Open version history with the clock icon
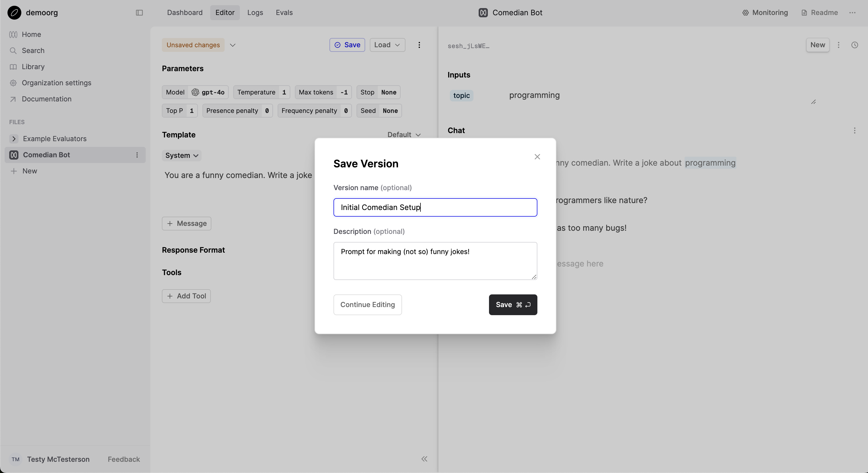 [x=855, y=45]
